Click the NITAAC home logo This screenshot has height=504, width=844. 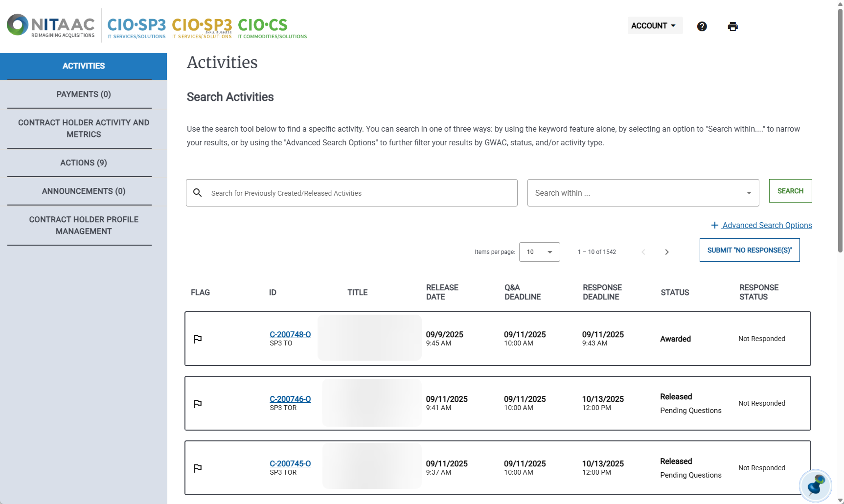point(50,25)
